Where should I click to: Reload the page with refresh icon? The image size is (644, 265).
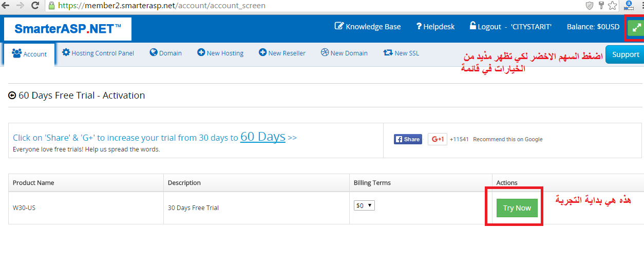pyautogui.click(x=35, y=6)
